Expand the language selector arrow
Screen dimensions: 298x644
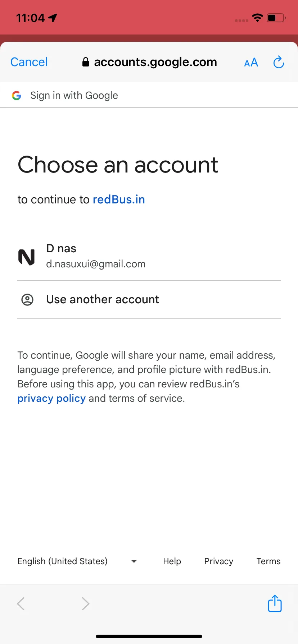[134, 561]
